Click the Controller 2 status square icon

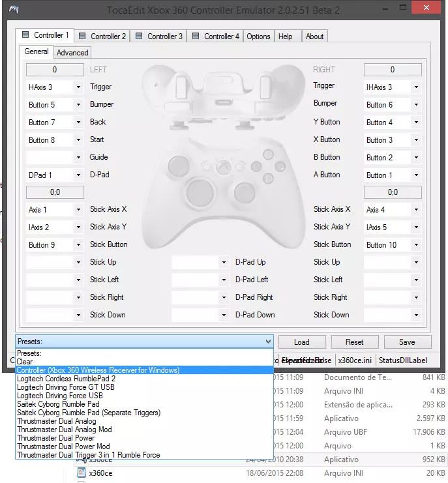82,36
